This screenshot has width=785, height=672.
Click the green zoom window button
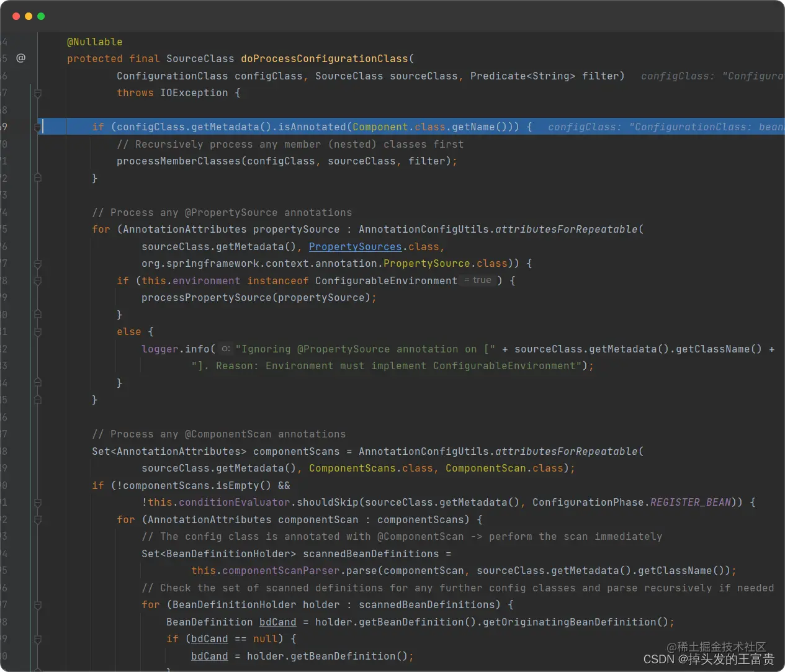pos(41,16)
